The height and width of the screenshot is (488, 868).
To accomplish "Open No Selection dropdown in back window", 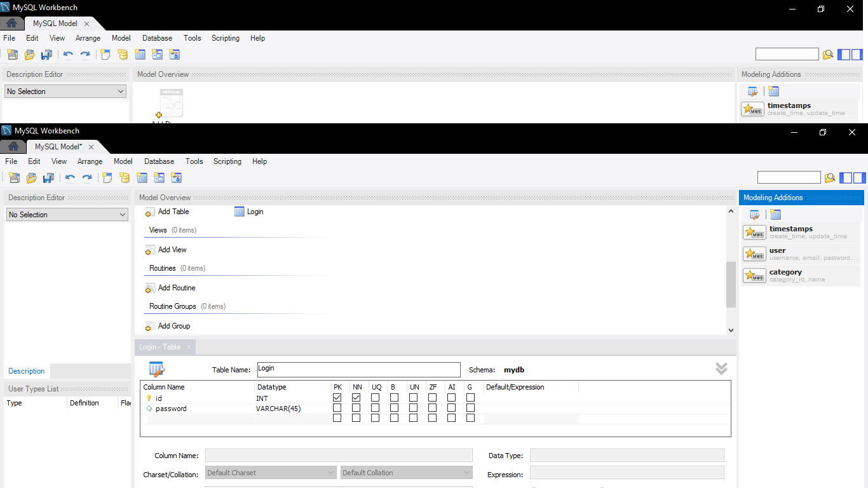I will point(65,91).
